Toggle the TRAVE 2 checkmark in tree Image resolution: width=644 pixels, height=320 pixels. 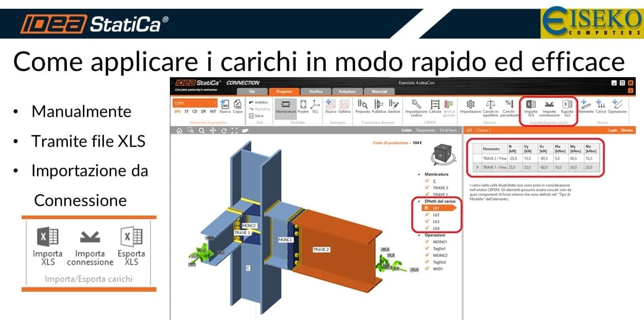pyautogui.click(x=426, y=188)
